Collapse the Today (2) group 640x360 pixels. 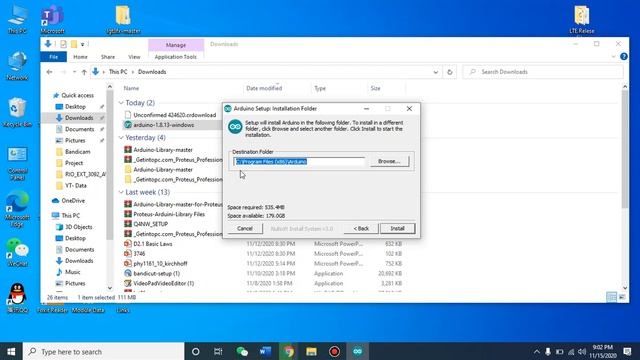(121, 103)
